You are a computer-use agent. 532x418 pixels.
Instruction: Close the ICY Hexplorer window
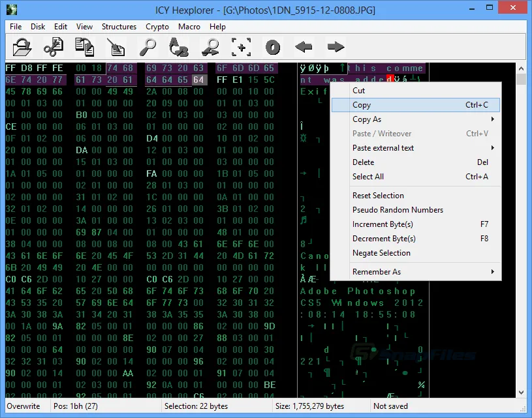[x=512, y=8]
